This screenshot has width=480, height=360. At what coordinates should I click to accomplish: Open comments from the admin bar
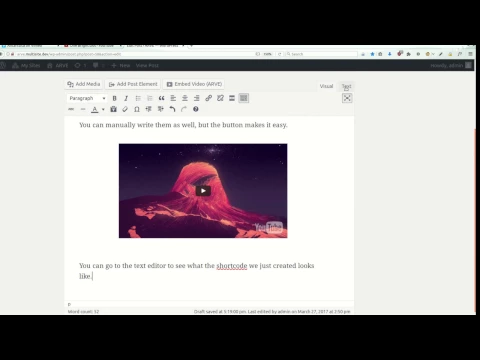click(x=98, y=66)
